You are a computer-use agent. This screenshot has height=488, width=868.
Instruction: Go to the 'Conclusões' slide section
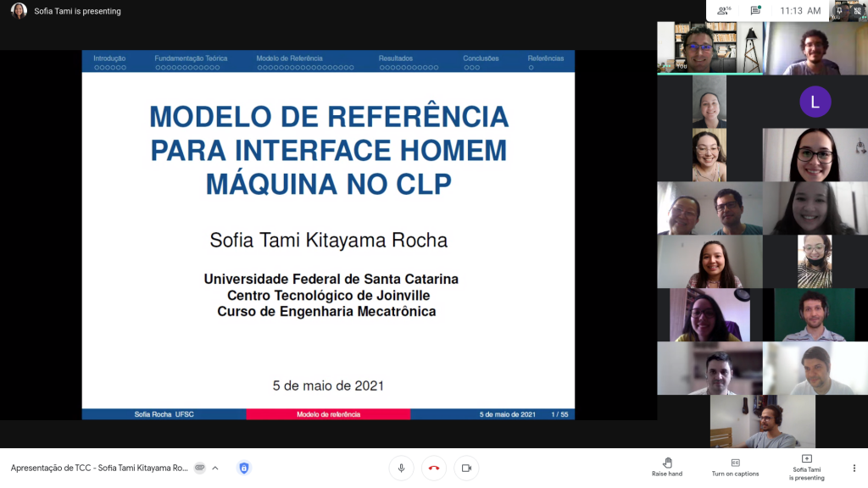pos(481,58)
